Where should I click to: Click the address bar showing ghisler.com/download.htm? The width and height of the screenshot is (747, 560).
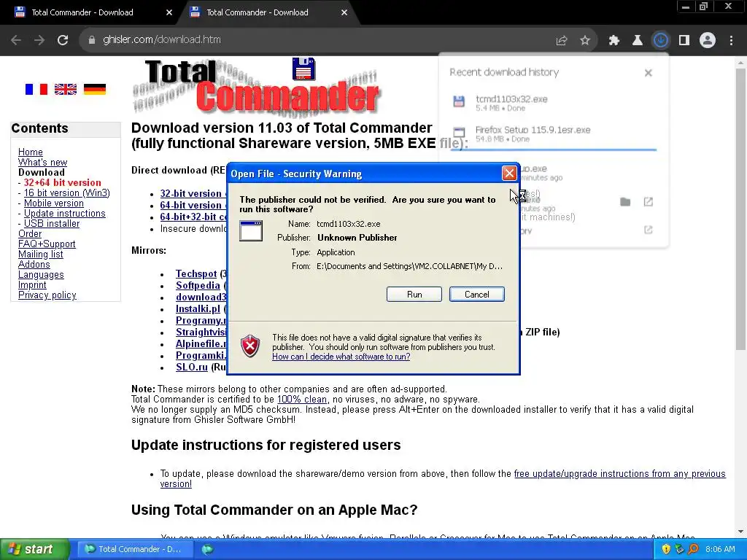[x=314, y=40]
